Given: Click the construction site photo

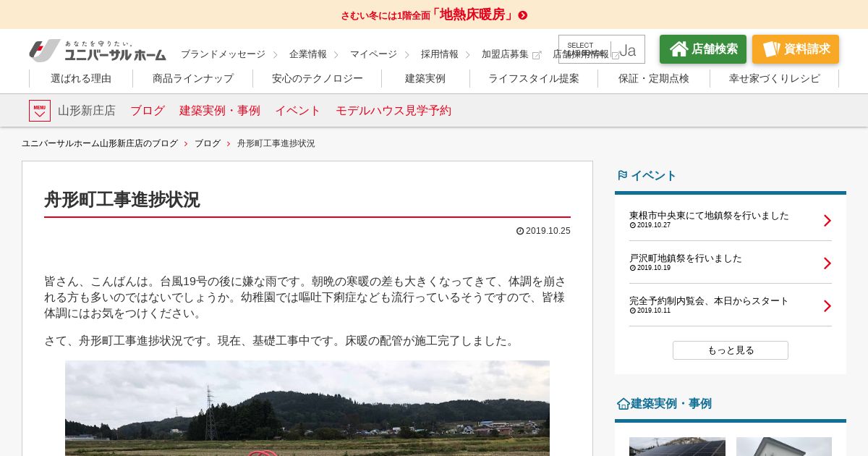Looking at the screenshot, I should [x=307, y=408].
